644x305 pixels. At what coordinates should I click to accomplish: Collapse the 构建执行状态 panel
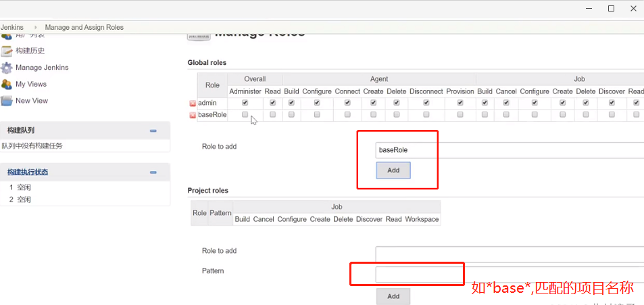click(153, 172)
